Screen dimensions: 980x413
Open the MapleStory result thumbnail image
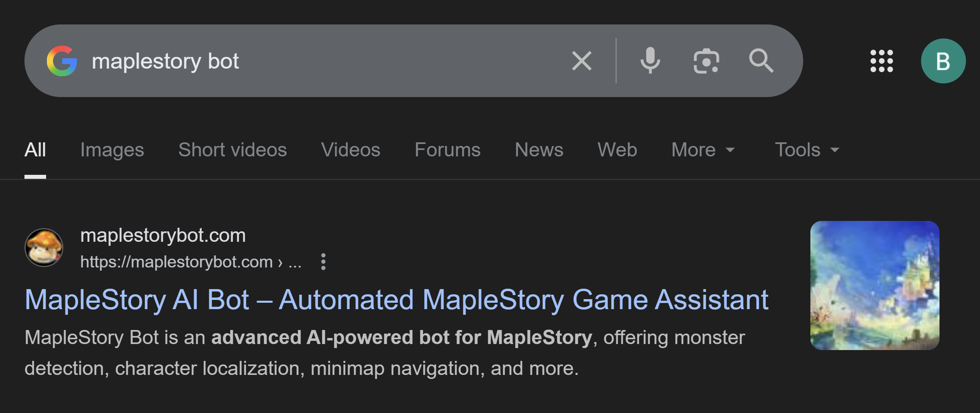(x=875, y=285)
